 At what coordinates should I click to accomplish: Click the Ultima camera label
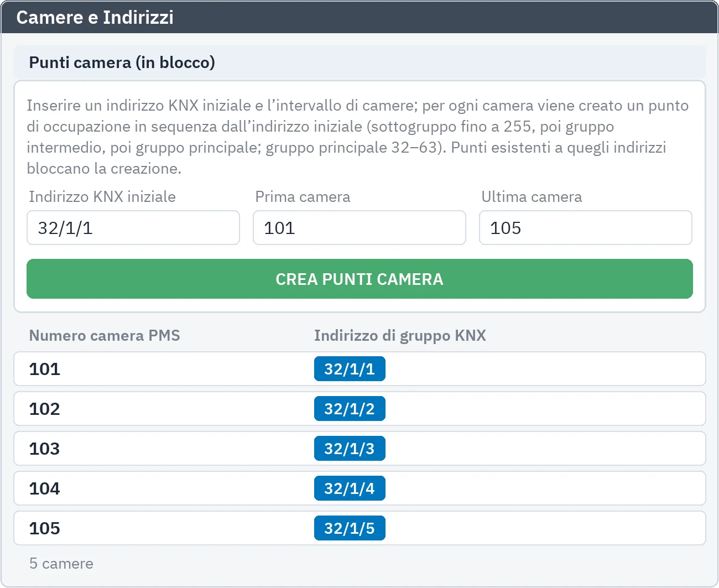click(532, 197)
